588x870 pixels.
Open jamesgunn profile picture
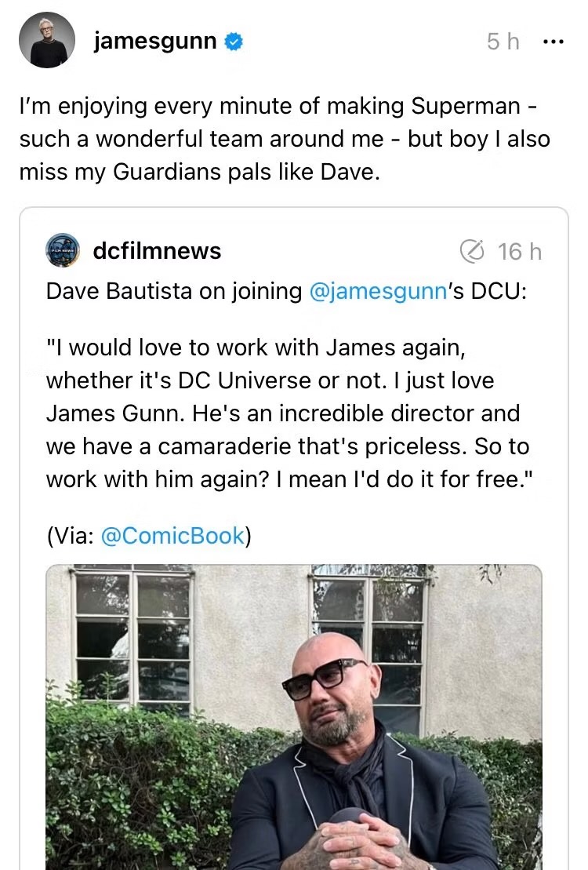[x=46, y=40]
